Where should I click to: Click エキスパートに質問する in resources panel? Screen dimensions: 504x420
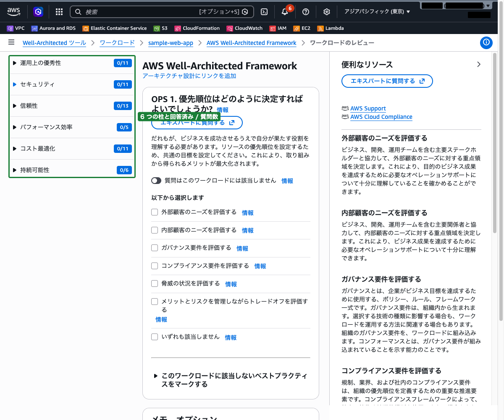tap(387, 81)
